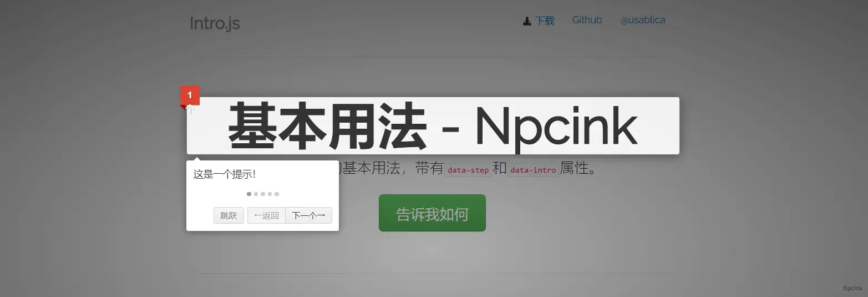The height and width of the screenshot is (297, 868).
Task: Click the 跳跃 skip button
Action: [x=229, y=215]
